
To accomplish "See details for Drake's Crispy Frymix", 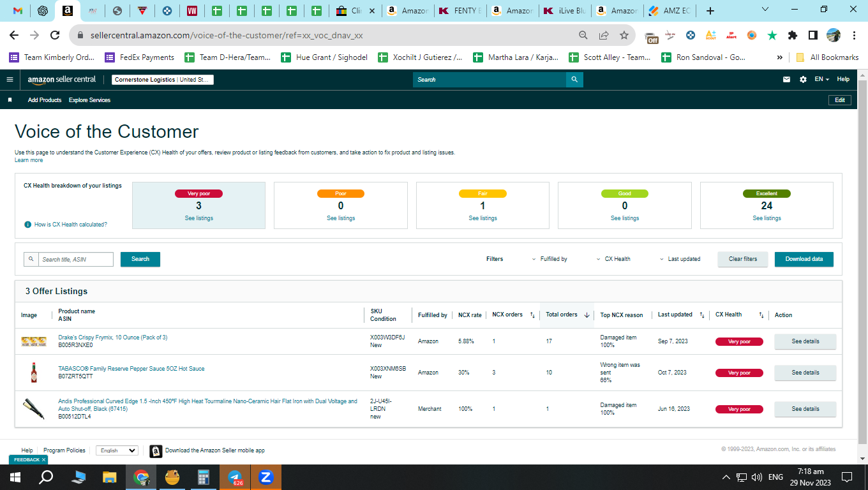I will click(x=805, y=341).
